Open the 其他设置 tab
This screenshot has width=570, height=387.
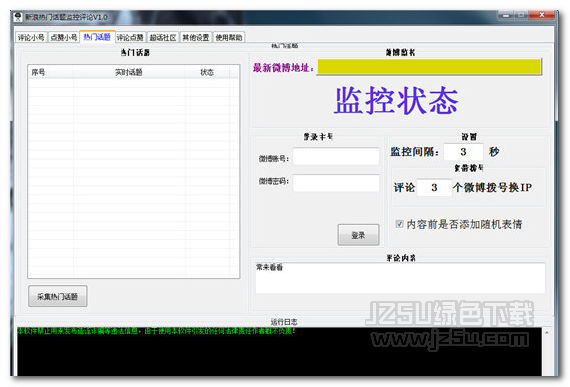(x=196, y=37)
